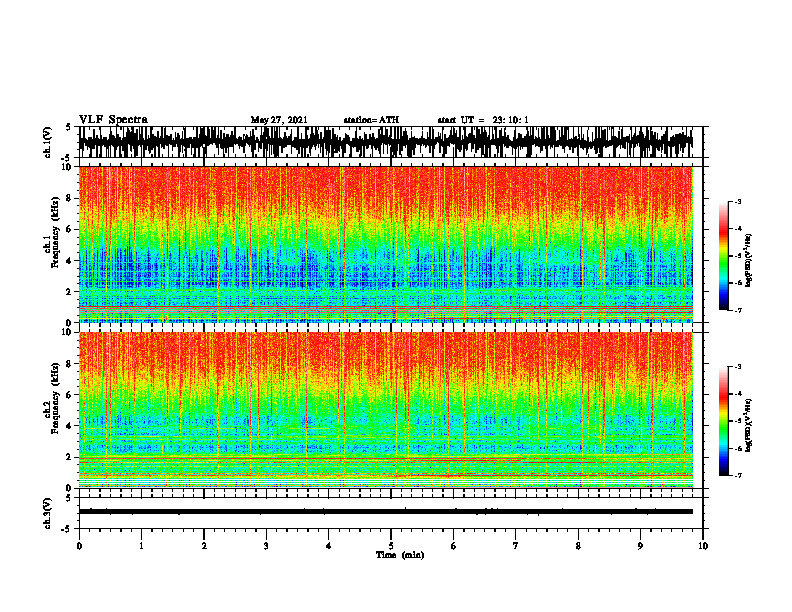Viewport: 792px width, 612px height.
Task: Click time axis tick label "3"
Action: click(266, 546)
